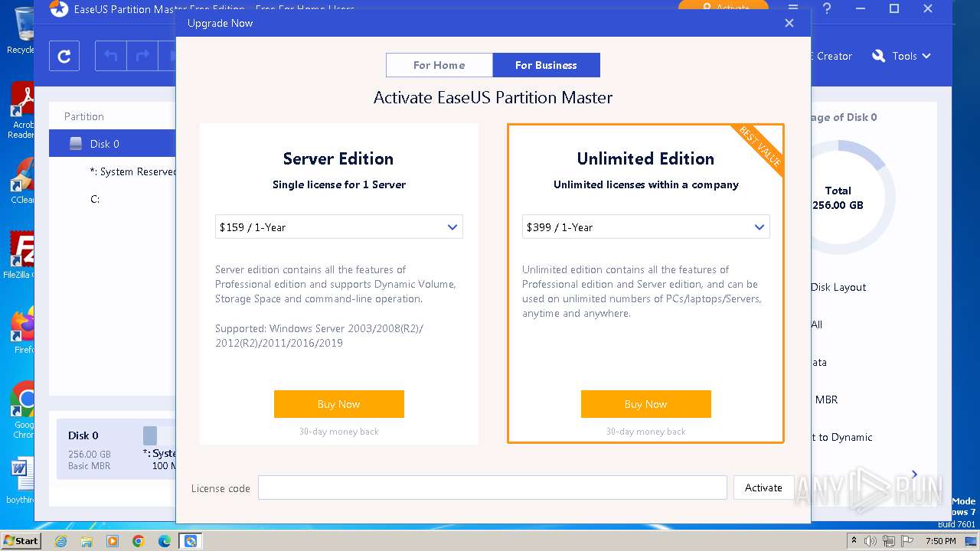Select System Reserved partition row
980x551 pixels.
click(113, 171)
